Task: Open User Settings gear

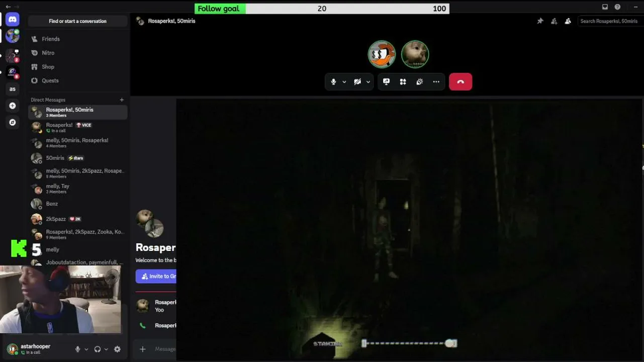Action: coord(117,349)
